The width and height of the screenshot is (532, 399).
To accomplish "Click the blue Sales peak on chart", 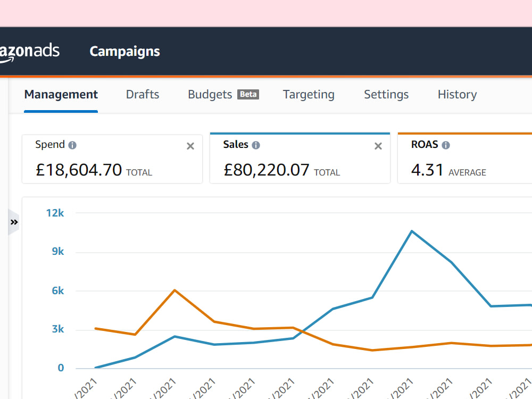I will point(412,231).
